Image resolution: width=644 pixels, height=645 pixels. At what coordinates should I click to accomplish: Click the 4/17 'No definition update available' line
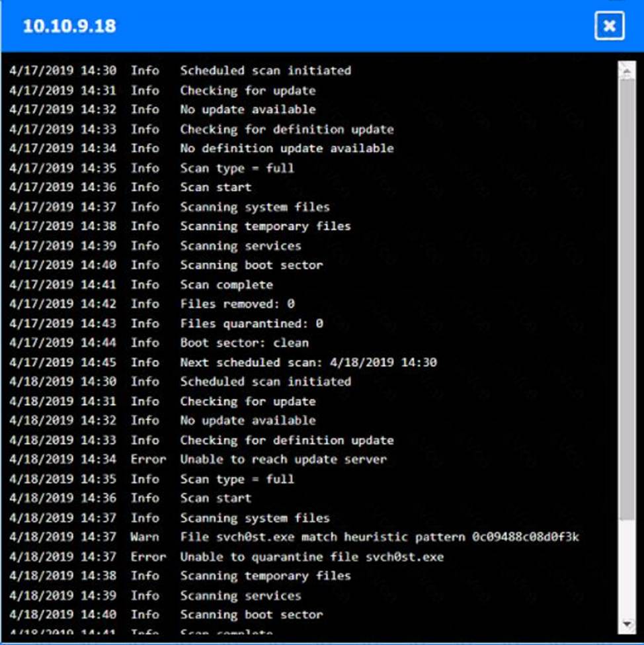202,148
